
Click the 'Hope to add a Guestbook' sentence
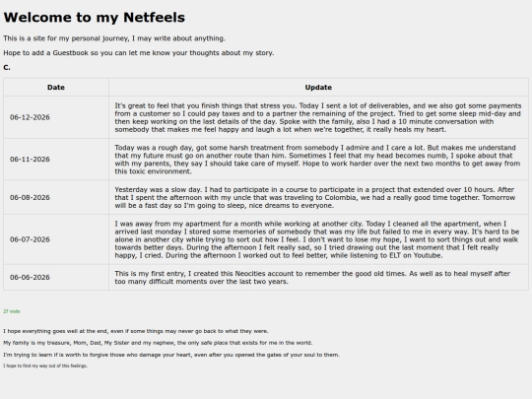click(139, 53)
